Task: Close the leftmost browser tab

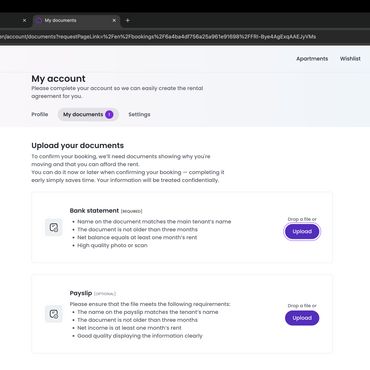Action: click(x=24, y=20)
